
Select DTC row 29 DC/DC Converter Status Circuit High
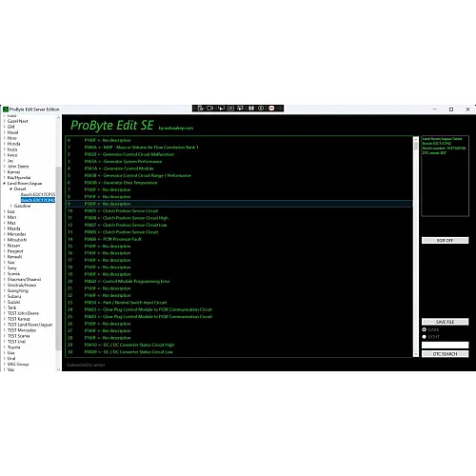[x=239, y=345]
